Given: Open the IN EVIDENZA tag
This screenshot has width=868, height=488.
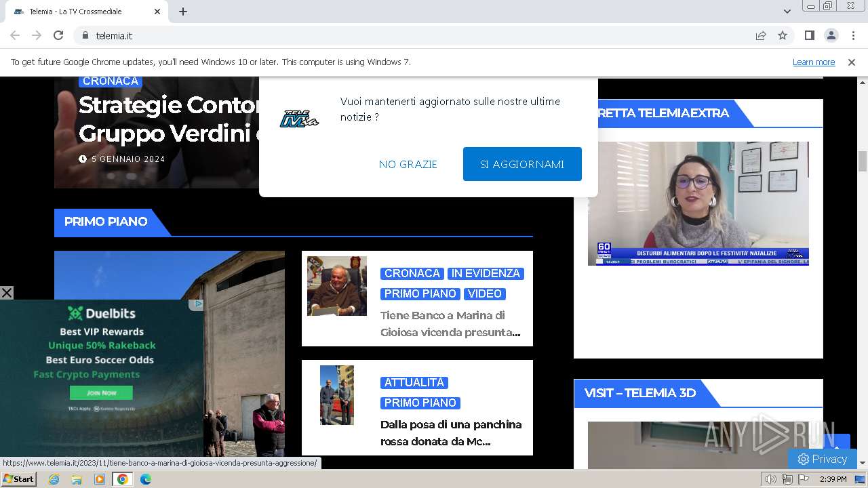Looking at the screenshot, I should 486,274.
